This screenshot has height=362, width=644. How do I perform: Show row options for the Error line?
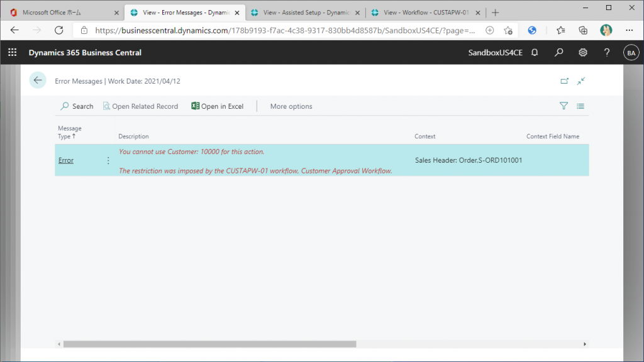(108, 160)
